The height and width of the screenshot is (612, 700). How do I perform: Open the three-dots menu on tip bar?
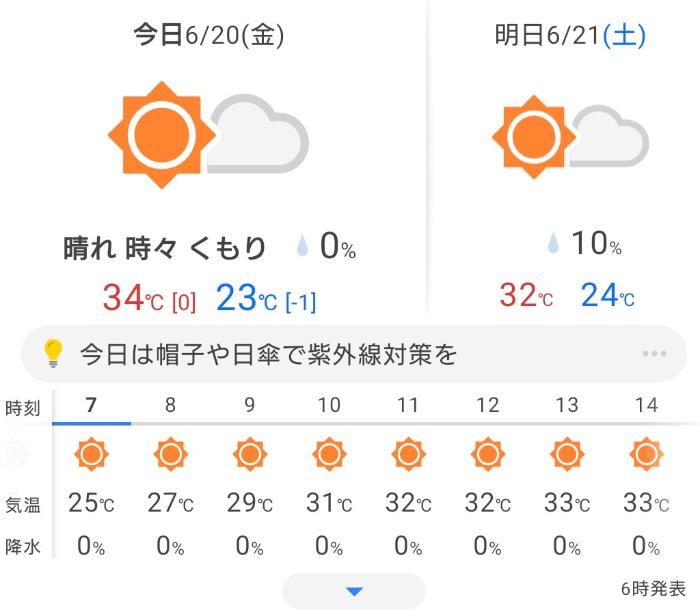(654, 353)
